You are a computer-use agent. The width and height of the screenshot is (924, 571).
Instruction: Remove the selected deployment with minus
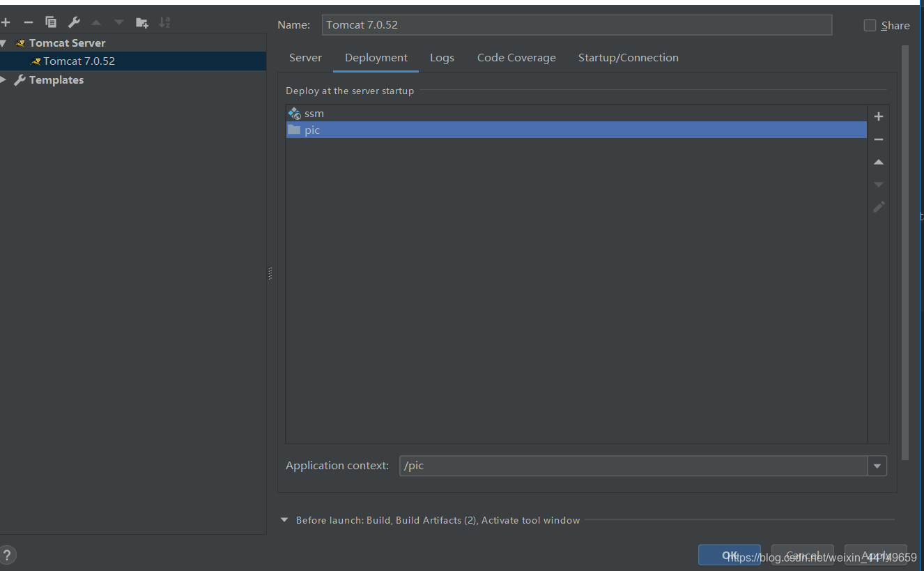click(879, 139)
